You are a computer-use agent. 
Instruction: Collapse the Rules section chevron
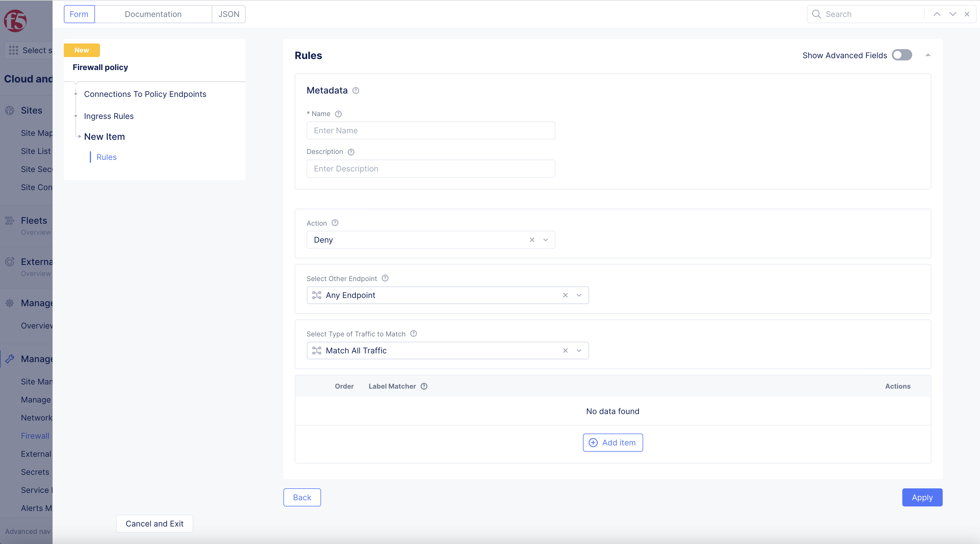coord(928,56)
